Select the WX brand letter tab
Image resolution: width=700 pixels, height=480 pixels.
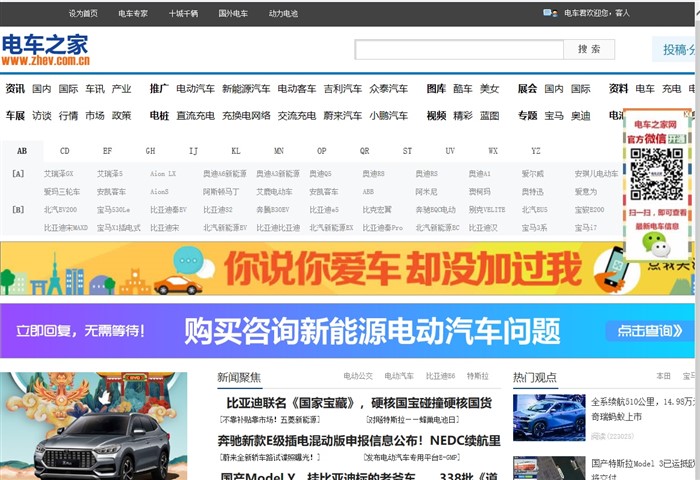(x=493, y=151)
